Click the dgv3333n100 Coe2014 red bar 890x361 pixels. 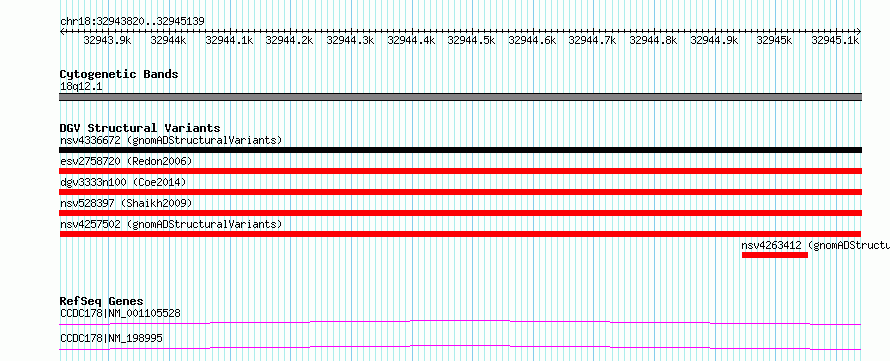tap(460, 192)
